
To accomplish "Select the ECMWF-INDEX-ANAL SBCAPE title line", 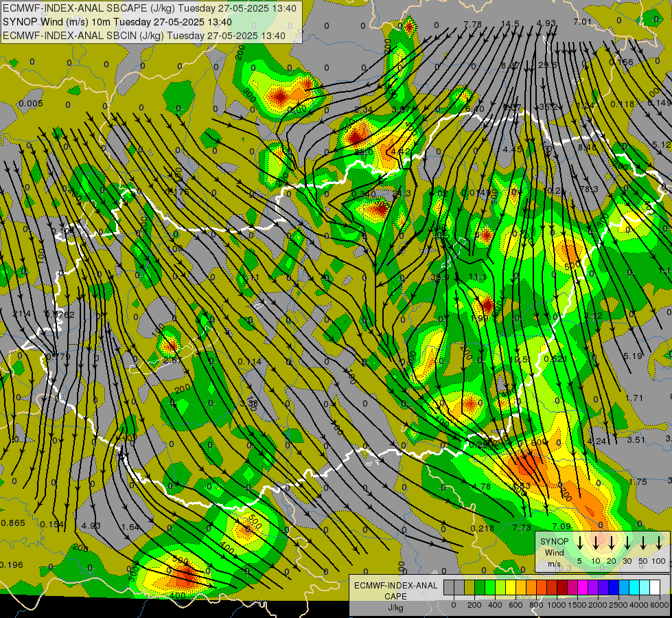I will tap(150, 8).
